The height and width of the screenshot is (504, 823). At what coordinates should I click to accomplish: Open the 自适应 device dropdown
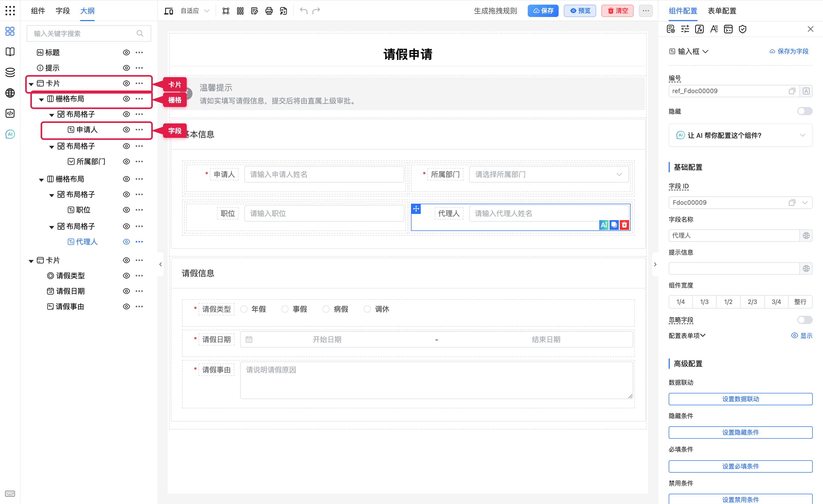195,11
